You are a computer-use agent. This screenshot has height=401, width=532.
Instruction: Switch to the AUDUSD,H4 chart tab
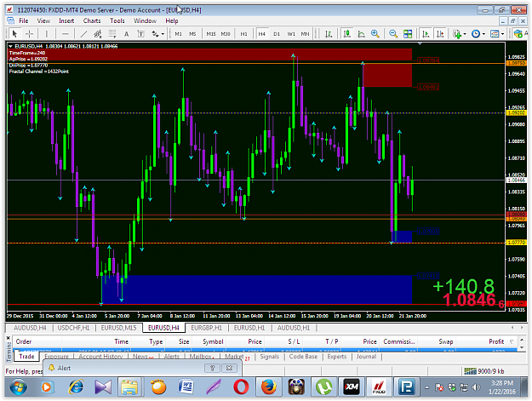click(x=30, y=328)
